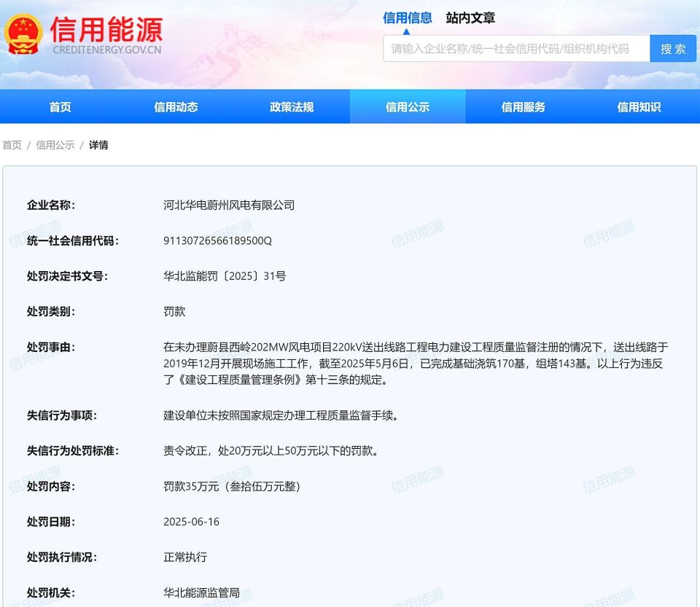Viewport: 700px width, 607px height.
Task: Open the 政策法规 navigation item
Action: click(x=292, y=107)
